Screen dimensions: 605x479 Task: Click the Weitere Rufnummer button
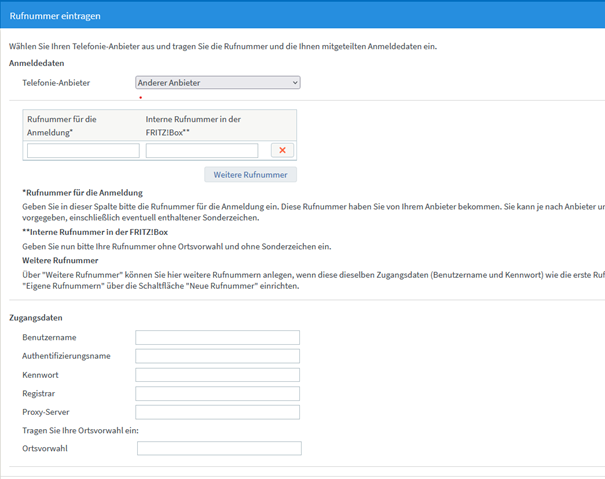[x=250, y=175]
